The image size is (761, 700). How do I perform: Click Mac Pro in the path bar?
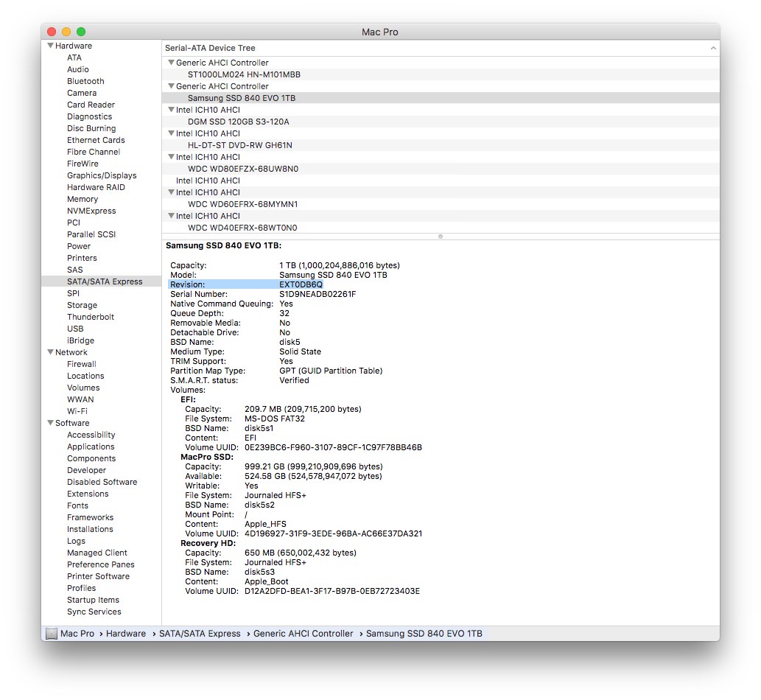tap(77, 634)
